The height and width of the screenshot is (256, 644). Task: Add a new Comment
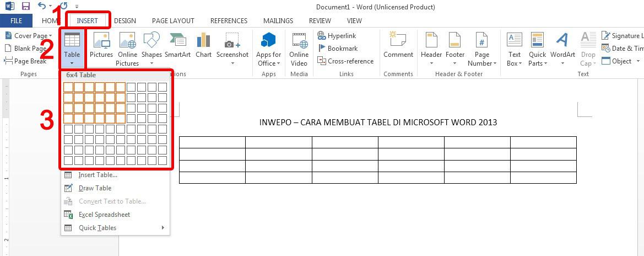pos(398,46)
